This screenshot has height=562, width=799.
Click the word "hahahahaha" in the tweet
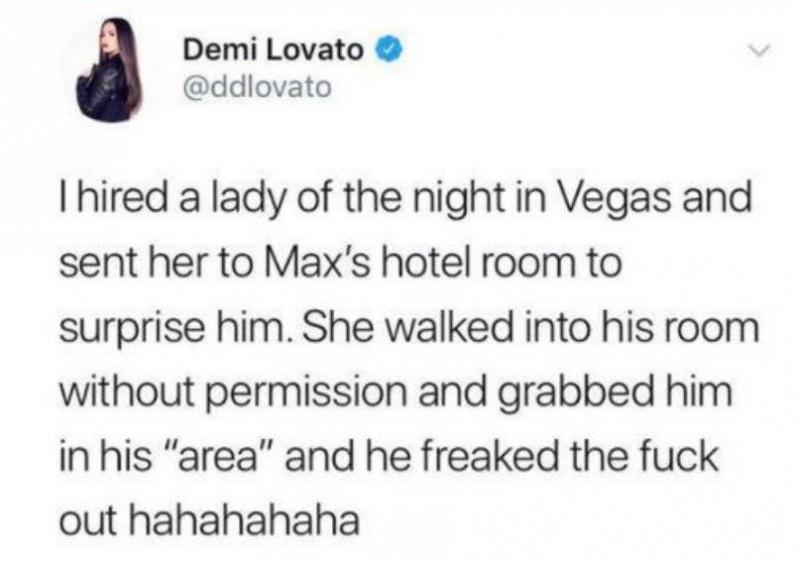(246, 520)
